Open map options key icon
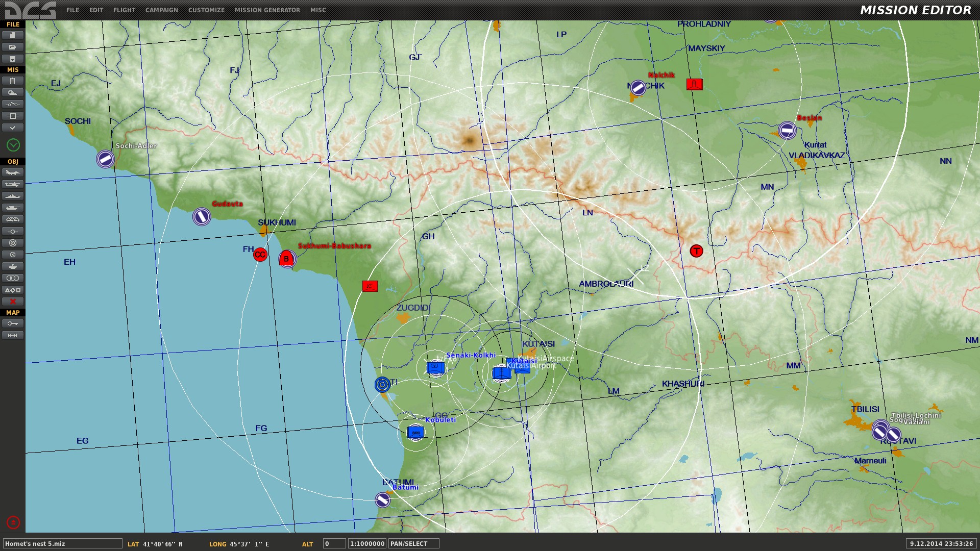The image size is (980, 551). 13,323
